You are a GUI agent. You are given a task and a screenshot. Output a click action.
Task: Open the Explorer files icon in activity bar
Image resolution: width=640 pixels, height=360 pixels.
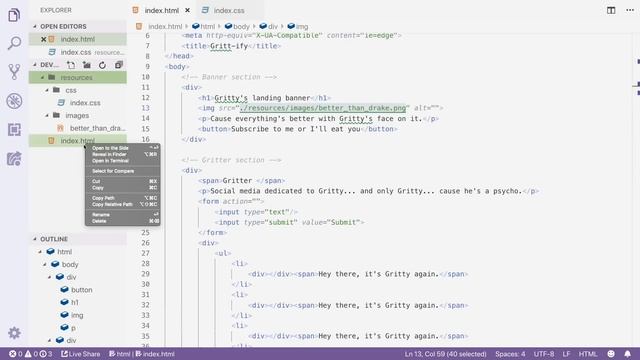14,15
